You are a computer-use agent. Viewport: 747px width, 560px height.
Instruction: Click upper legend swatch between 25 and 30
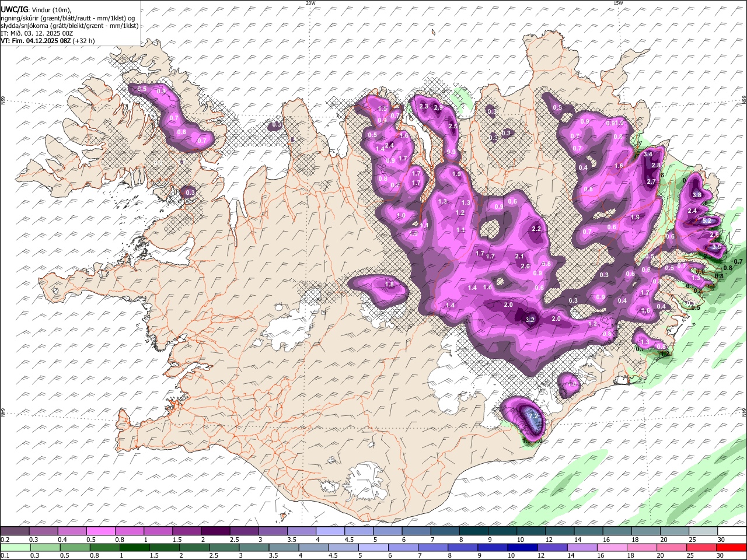click(703, 531)
